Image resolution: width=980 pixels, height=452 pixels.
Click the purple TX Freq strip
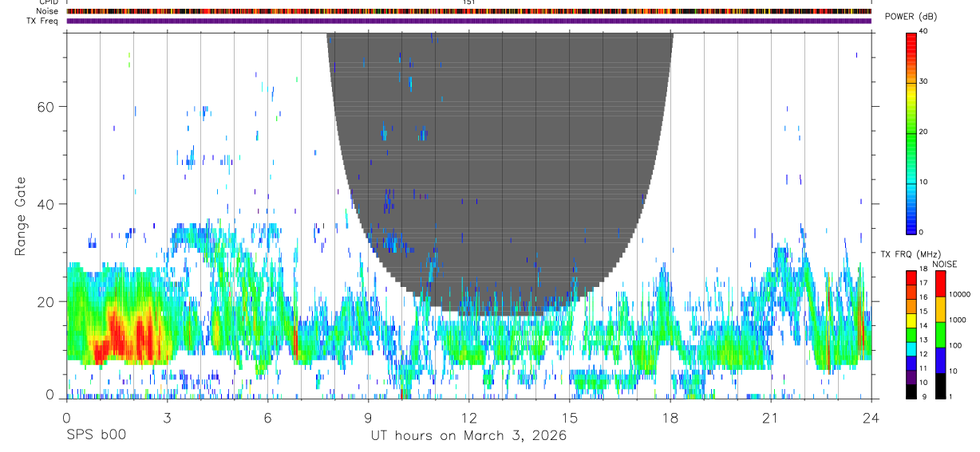coord(469,22)
